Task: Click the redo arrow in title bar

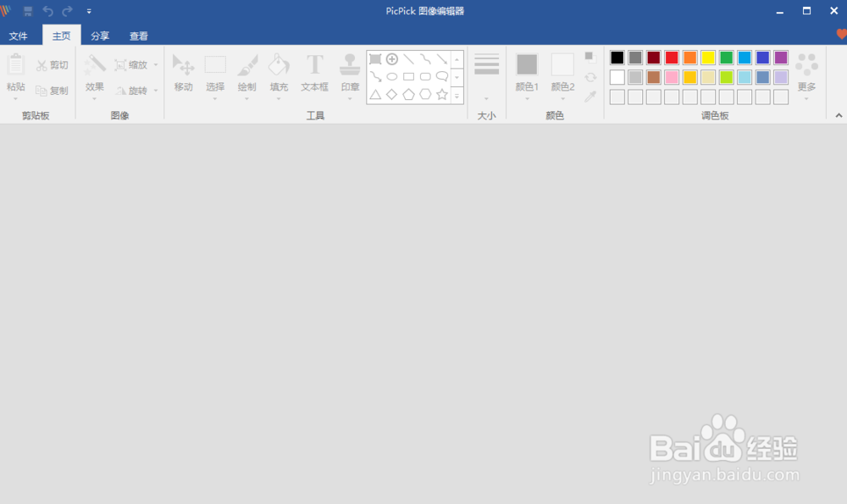Action: tap(68, 11)
